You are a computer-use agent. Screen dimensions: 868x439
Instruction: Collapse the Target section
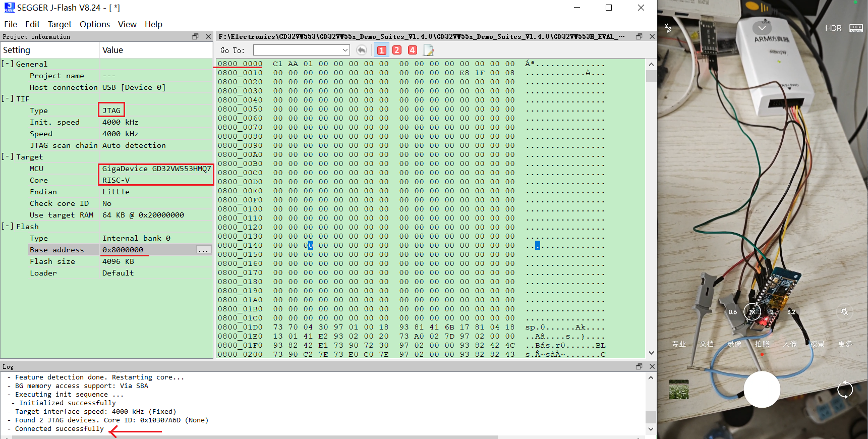click(x=7, y=156)
